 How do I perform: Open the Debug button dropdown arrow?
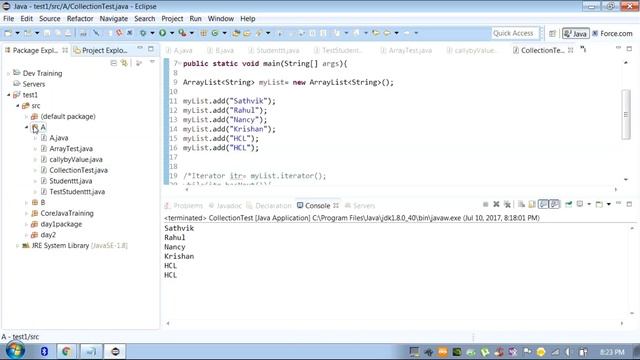(x=152, y=33)
